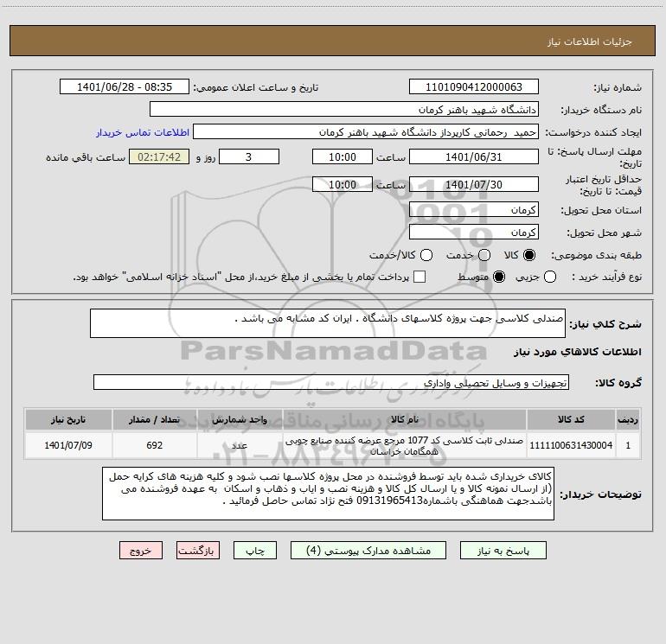Open the اطلاعات تماس خریدار link
The image size is (666, 644).
(143, 132)
